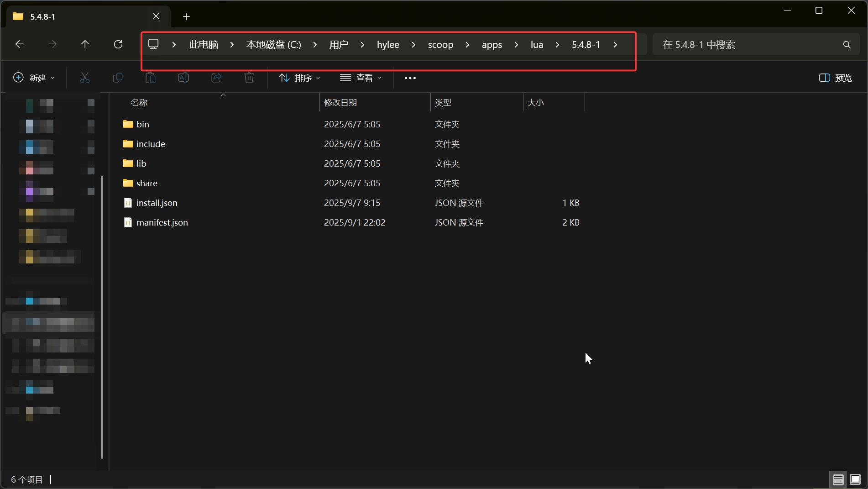Switch to large thumbnails view in status bar
The image size is (868, 489).
(855, 479)
